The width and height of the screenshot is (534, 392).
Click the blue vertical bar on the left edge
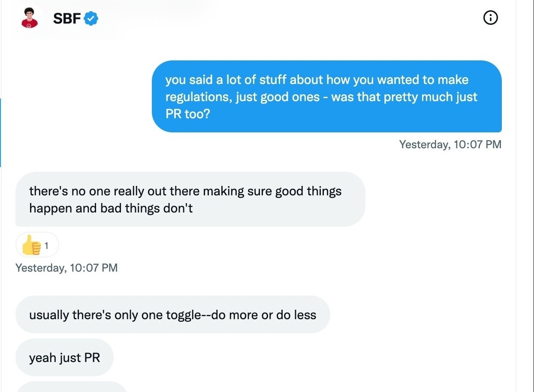click(x=1, y=132)
